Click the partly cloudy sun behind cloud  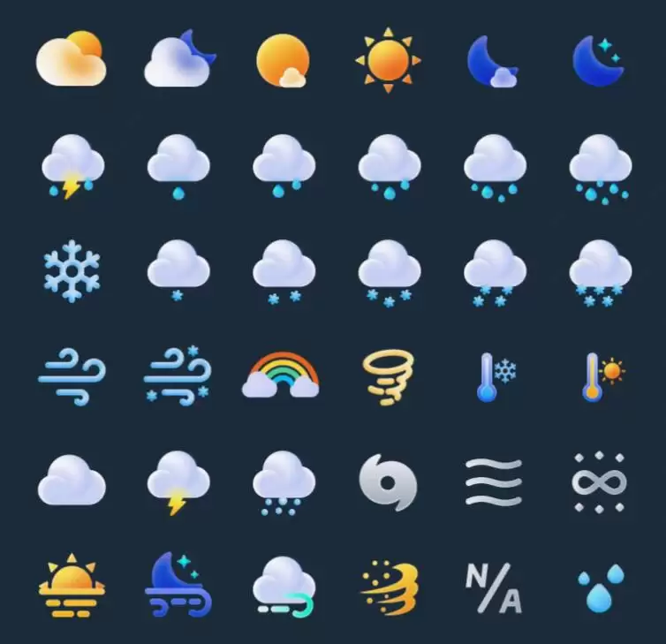71,58
